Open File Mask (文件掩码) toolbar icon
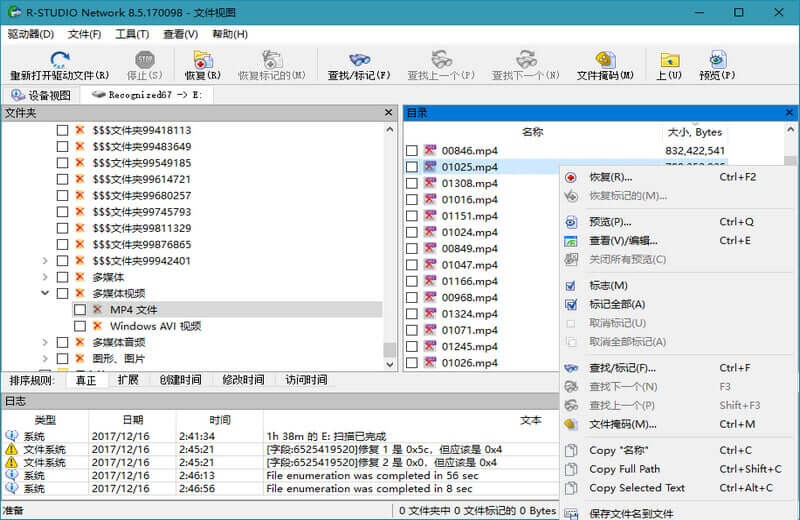 606,59
